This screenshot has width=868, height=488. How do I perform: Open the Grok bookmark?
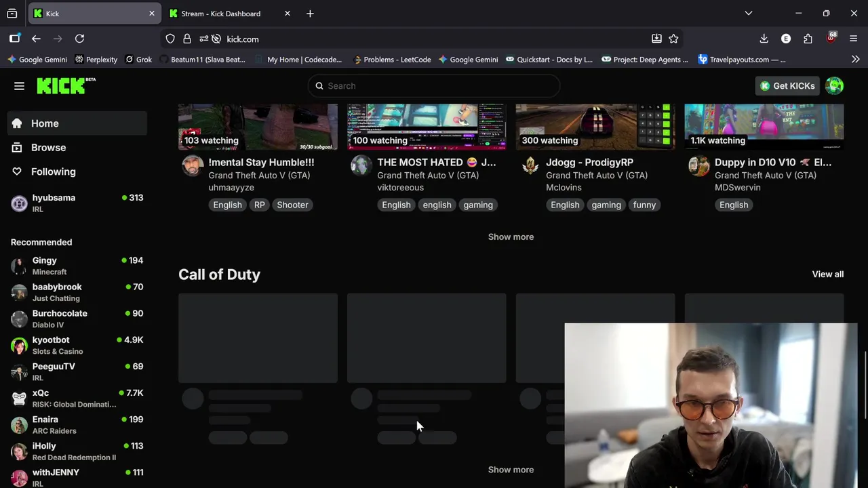pos(138,60)
